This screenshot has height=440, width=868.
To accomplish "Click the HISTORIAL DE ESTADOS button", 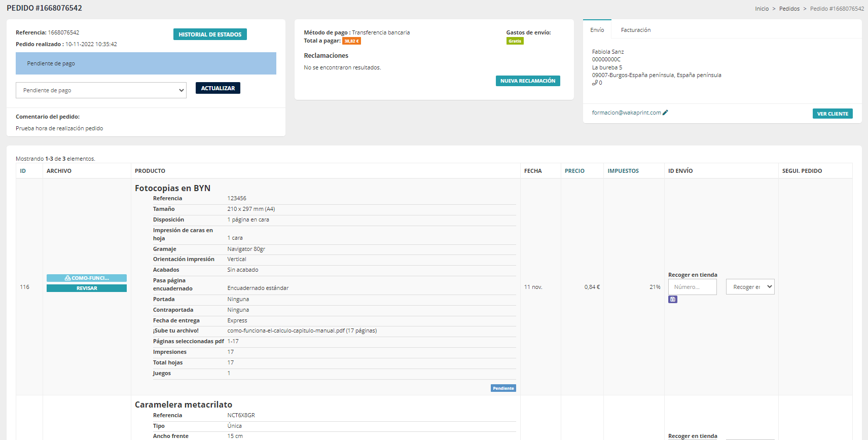I will (x=210, y=34).
